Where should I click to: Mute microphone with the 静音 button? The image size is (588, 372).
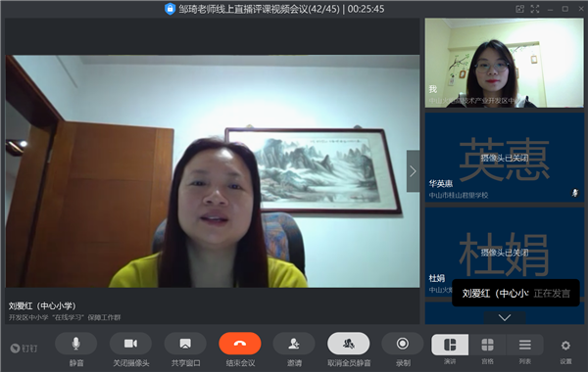click(x=75, y=344)
